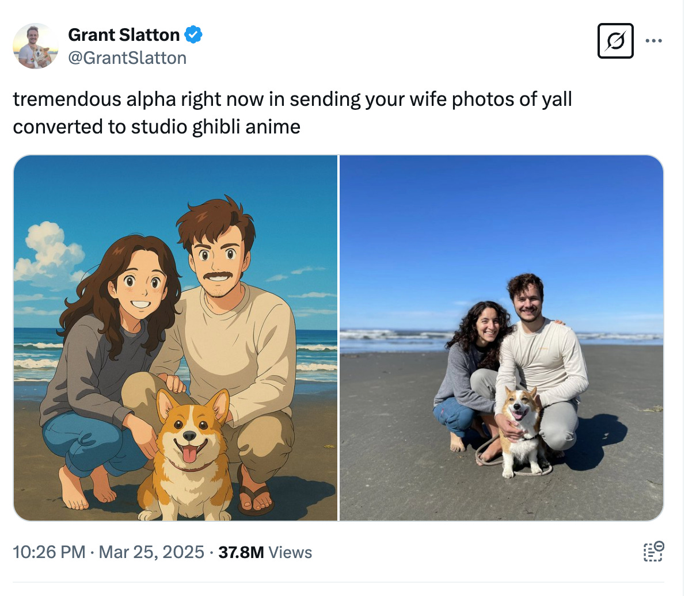Screen dimensions: 700x596
Task: Open the real beach photo on the right
Action: coord(501,338)
